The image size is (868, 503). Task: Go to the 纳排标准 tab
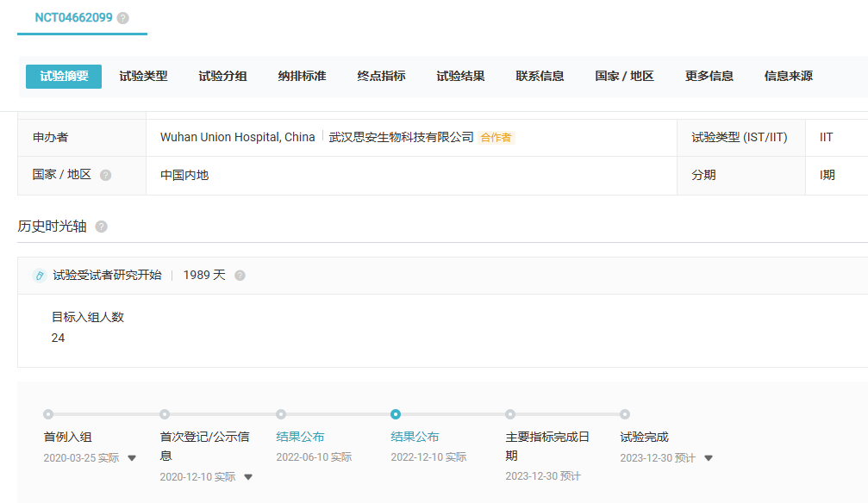(302, 76)
